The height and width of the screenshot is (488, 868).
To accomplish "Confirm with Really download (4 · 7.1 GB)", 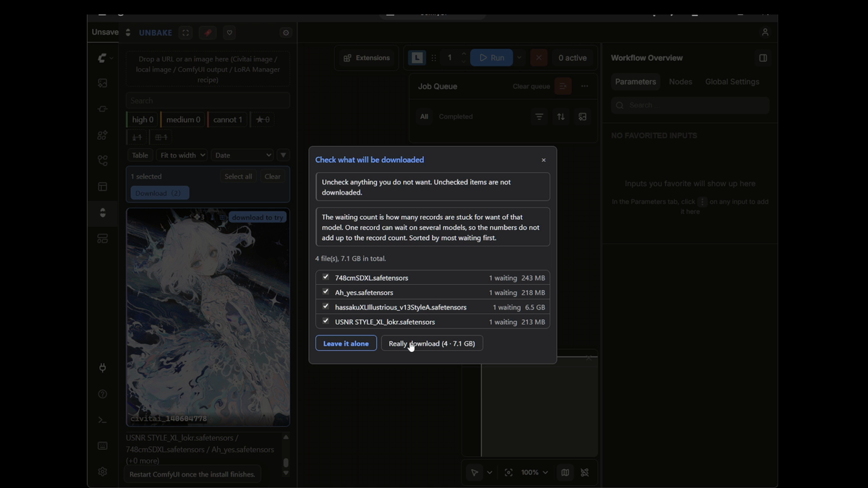I will [432, 343].
